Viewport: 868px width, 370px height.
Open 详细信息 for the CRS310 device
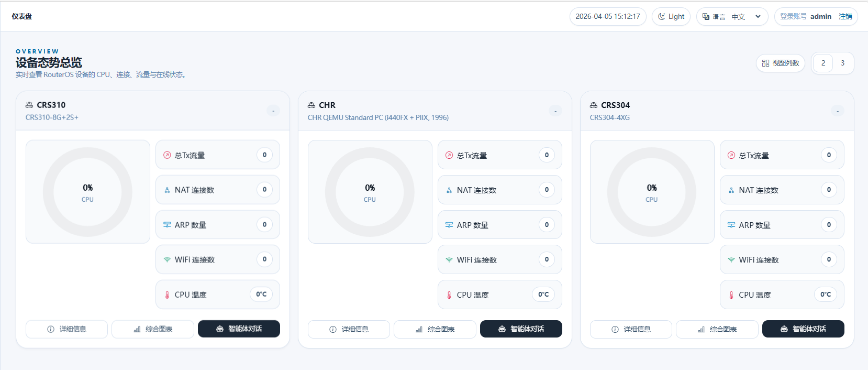pos(66,329)
